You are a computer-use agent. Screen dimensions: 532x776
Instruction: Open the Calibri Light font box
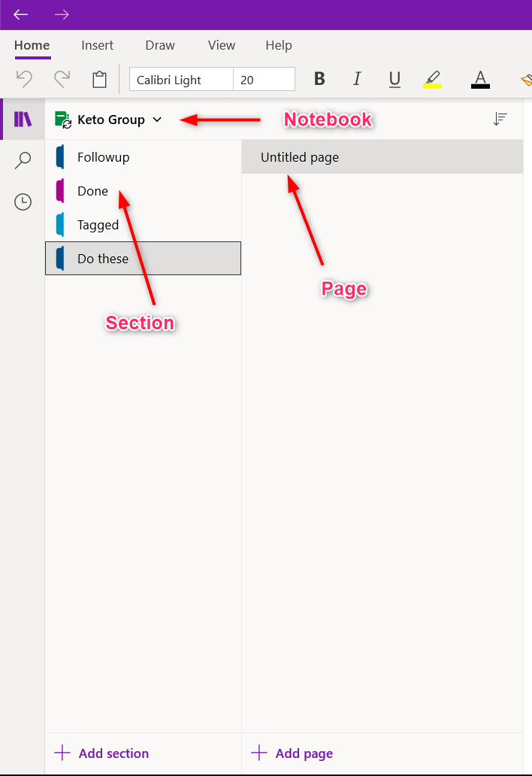[x=181, y=79]
